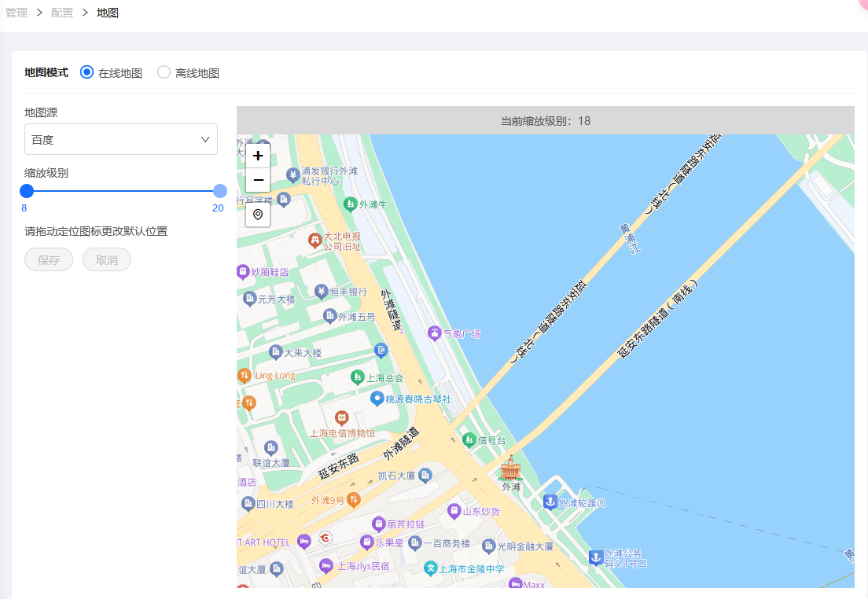Image resolution: width=868 pixels, height=599 pixels.
Task: Click the IT ART HOTEL lodging marker
Action: point(304,542)
